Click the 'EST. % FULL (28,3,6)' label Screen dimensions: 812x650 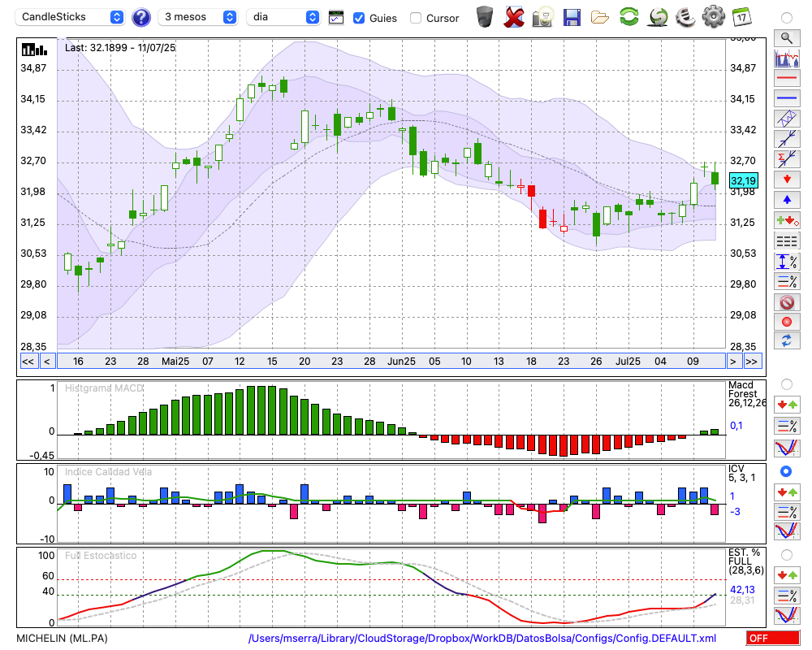[745, 561]
